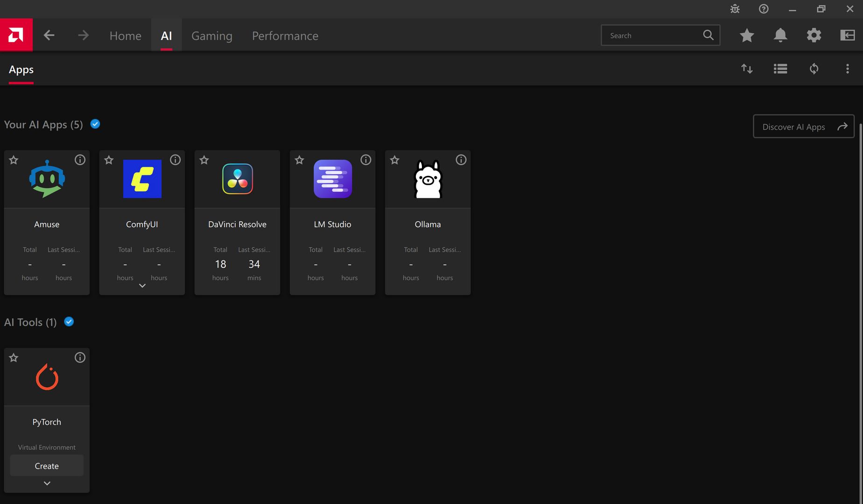The width and height of the screenshot is (863, 504).
Task: Open the three-dot more options menu
Action: 847,69
